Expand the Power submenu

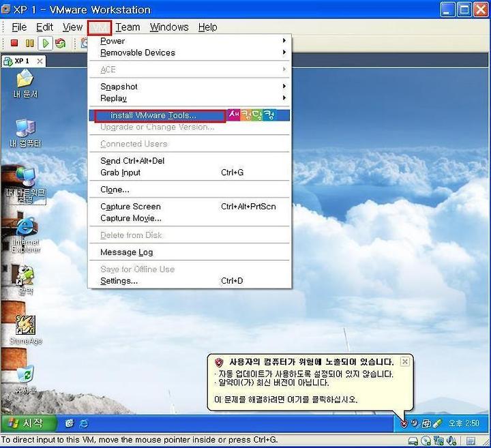(190, 41)
